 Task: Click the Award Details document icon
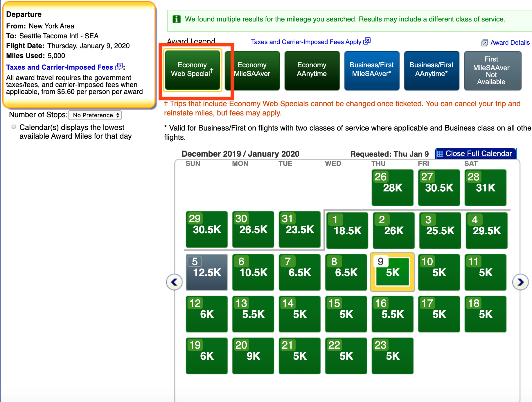click(484, 43)
